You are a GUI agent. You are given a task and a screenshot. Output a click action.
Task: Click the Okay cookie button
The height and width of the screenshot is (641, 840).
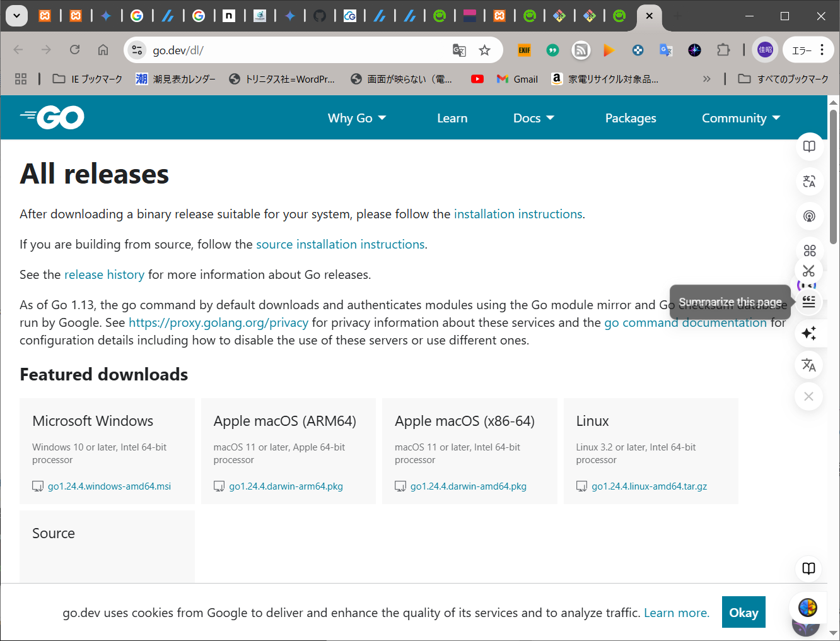tap(744, 613)
